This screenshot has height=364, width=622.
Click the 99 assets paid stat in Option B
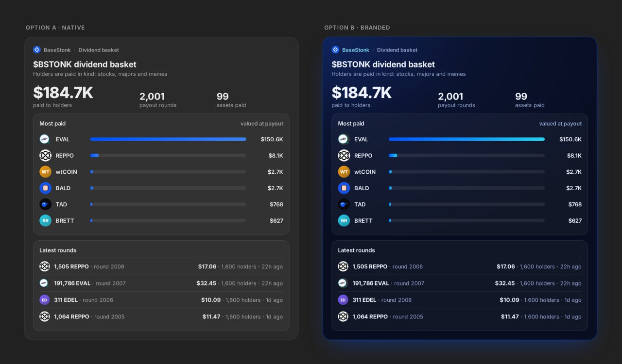coord(530,100)
